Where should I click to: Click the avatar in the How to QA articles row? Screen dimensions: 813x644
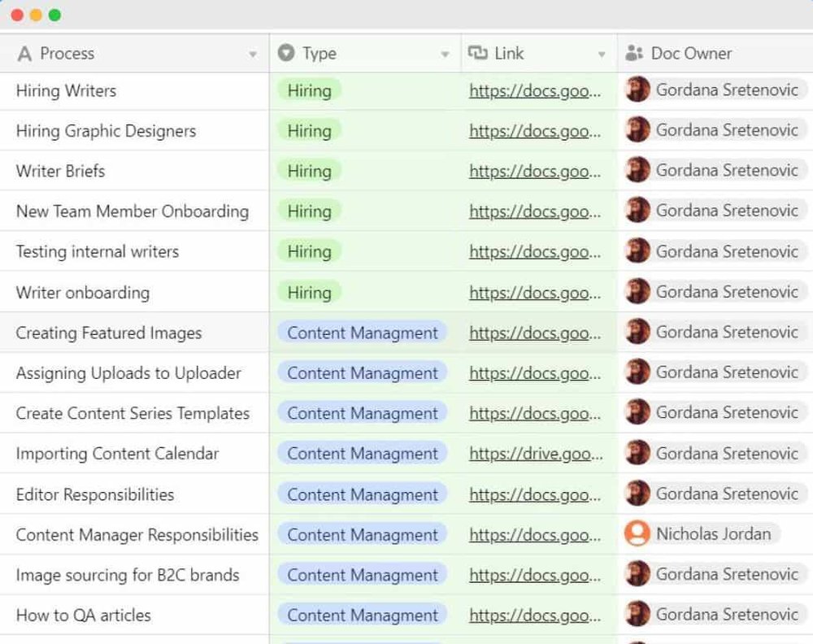[639, 615]
